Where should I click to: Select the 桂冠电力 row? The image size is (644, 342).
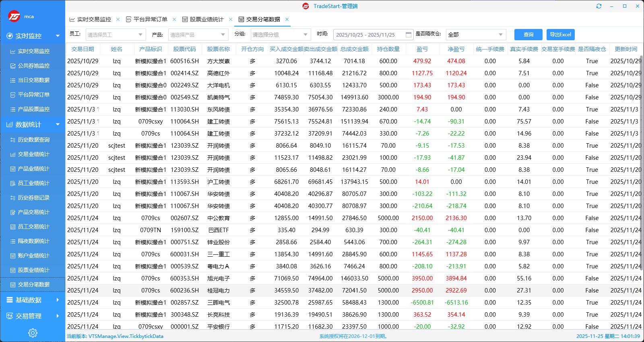click(353, 290)
